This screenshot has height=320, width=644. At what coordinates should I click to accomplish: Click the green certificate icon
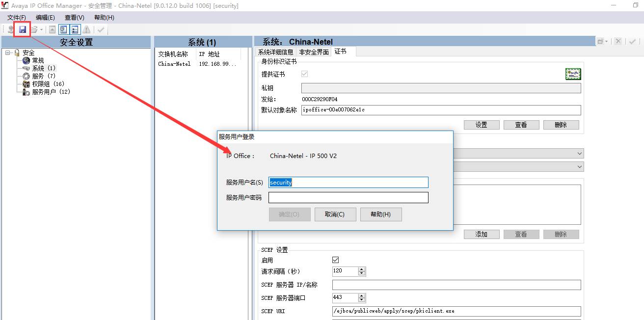(573, 74)
